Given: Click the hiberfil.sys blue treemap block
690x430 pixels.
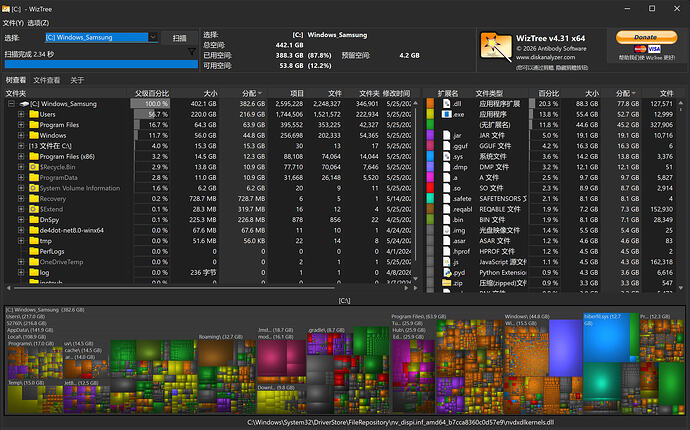Looking at the screenshot, I should click(x=606, y=337).
